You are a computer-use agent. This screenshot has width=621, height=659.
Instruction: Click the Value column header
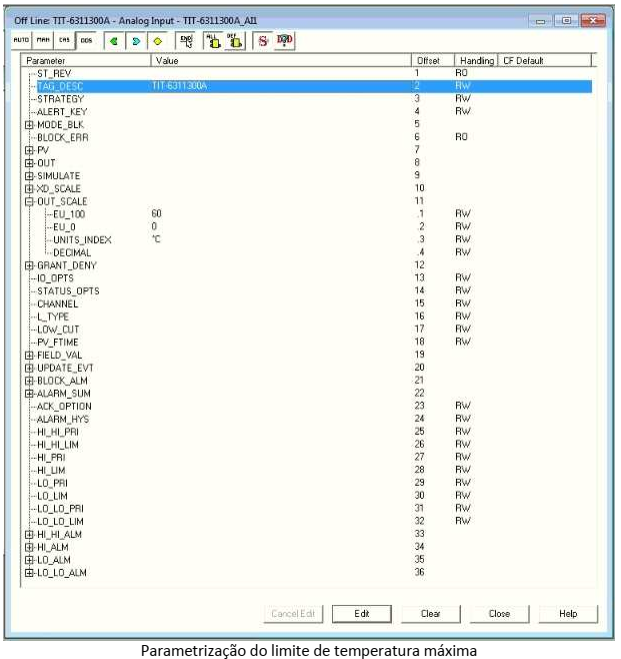coord(281,61)
